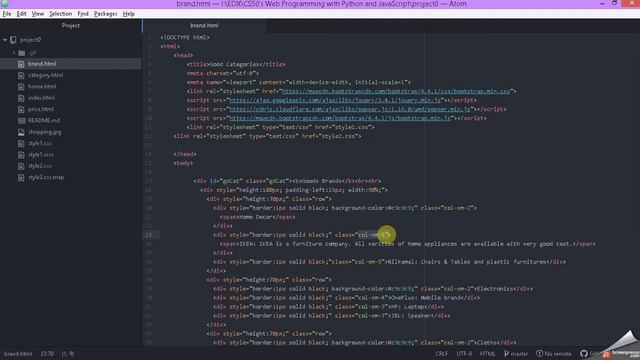Open the Selection menu
This screenshot has height=360, width=640.
point(60,14)
